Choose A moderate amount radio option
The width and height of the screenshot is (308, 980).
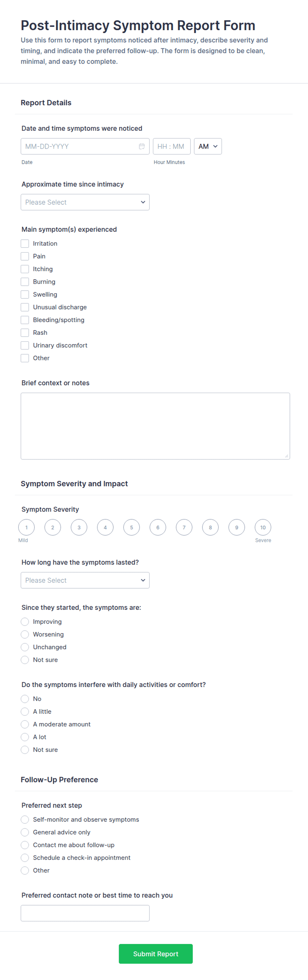click(25, 724)
